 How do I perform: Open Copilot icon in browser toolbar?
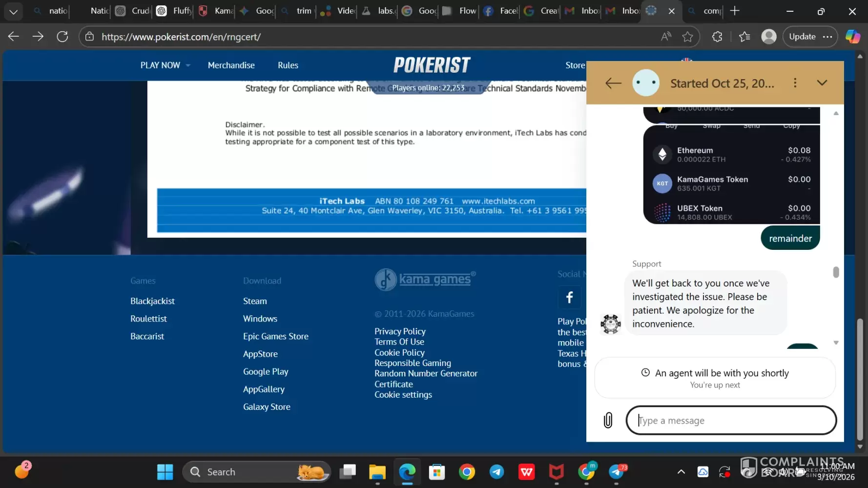(x=852, y=37)
